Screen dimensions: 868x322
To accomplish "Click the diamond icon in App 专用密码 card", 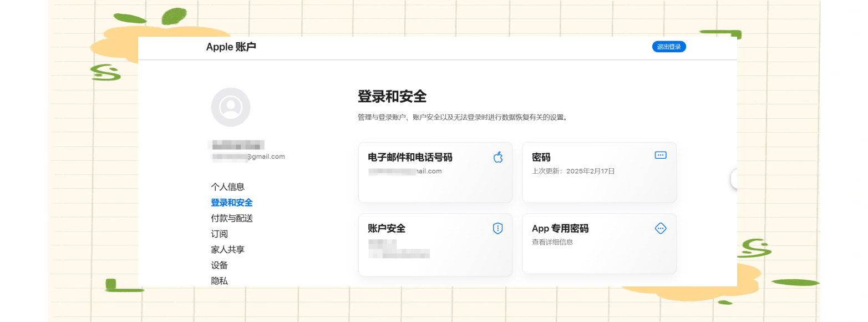I will (661, 228).
